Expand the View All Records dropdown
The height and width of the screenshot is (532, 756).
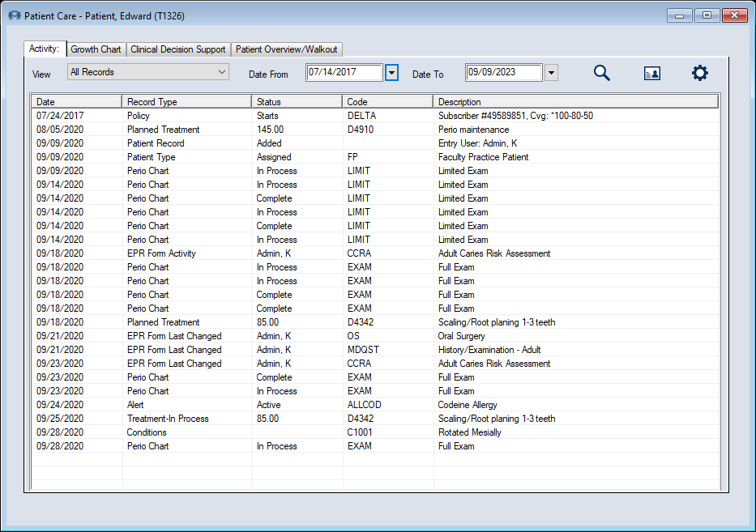coord(149,72)
